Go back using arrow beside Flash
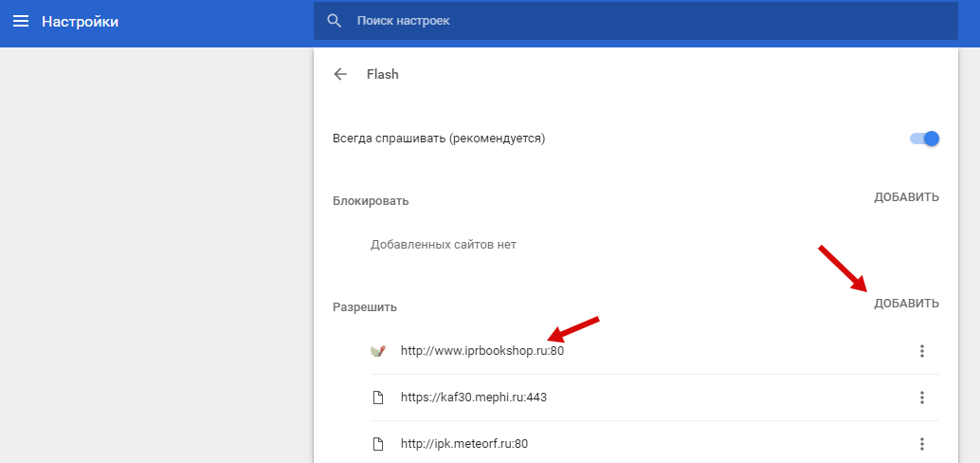Viewport: 980px width, 463px height. [340, 74]
